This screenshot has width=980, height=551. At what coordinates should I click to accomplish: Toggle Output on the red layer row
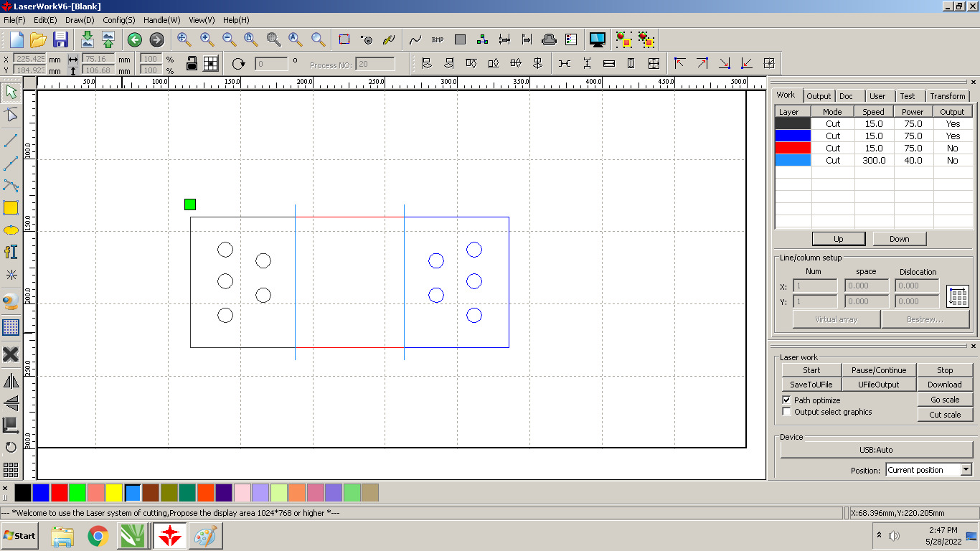point(953,148)
